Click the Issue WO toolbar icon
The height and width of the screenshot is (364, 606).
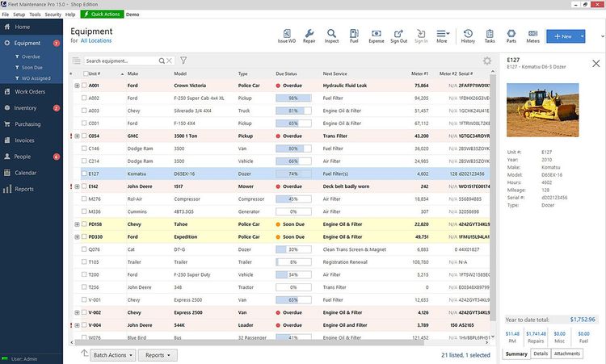click(x=287, y=35)
